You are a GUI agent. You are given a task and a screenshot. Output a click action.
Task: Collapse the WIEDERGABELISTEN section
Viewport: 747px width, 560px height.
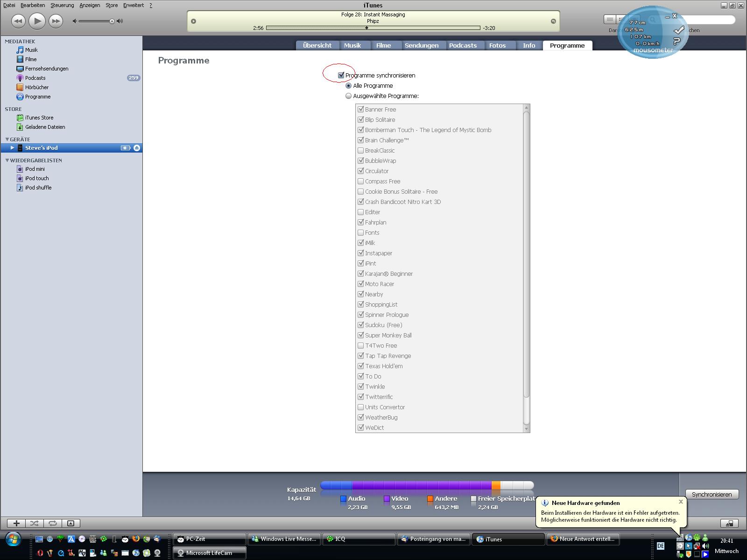pos(7,160)
